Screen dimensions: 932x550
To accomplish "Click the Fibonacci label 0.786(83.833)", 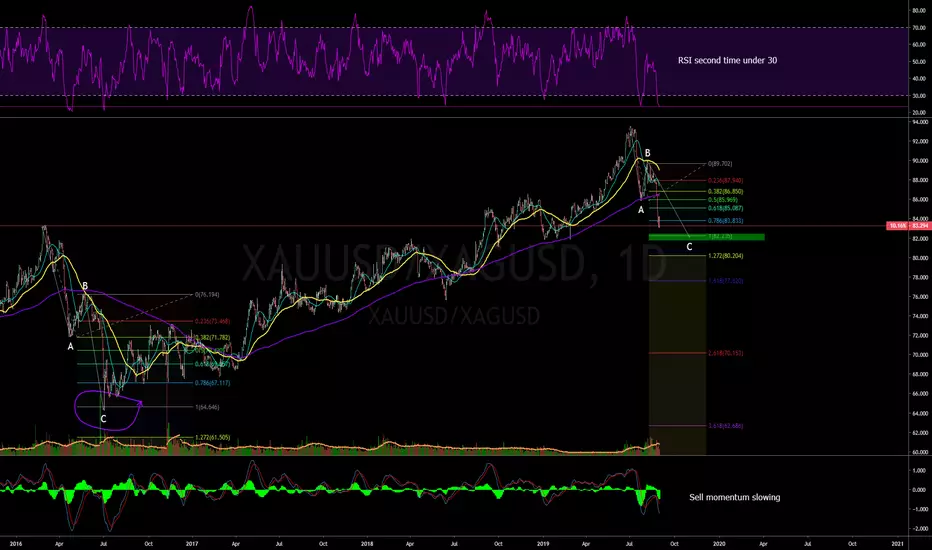I will click(725, 221).
